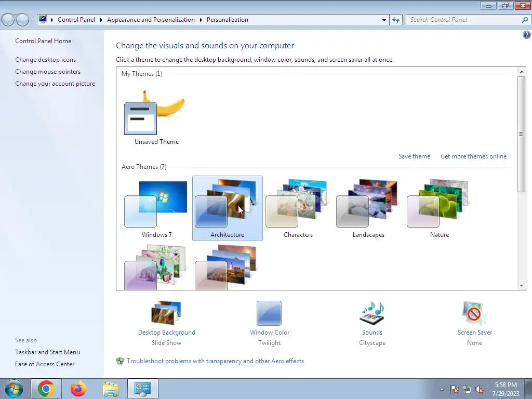
Task: Open Desktop Background settings icon
Action: 166,313
